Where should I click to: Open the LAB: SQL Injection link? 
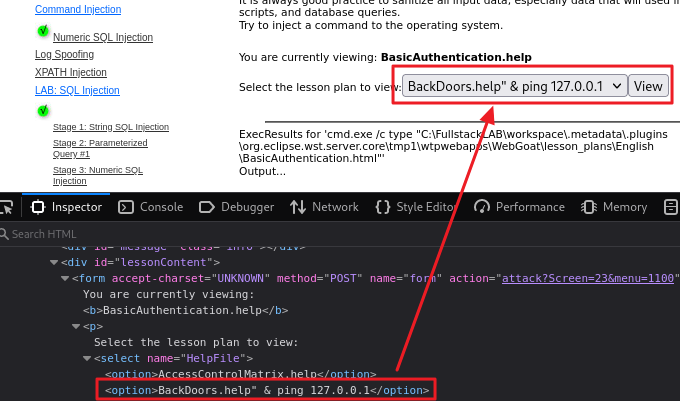pyautogui.click(x=77, y=90)
